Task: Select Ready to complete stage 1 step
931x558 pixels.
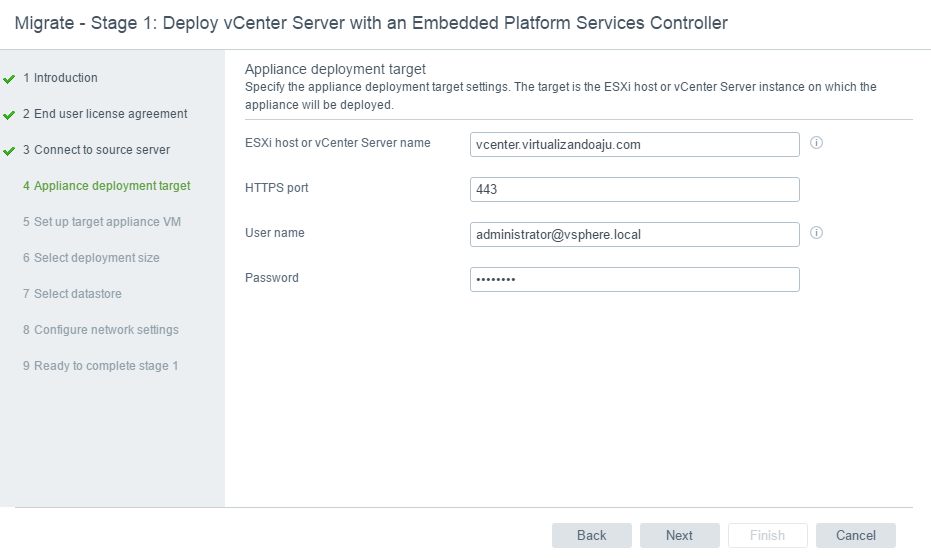Action: pyautogui.click(x=100, y=366)
